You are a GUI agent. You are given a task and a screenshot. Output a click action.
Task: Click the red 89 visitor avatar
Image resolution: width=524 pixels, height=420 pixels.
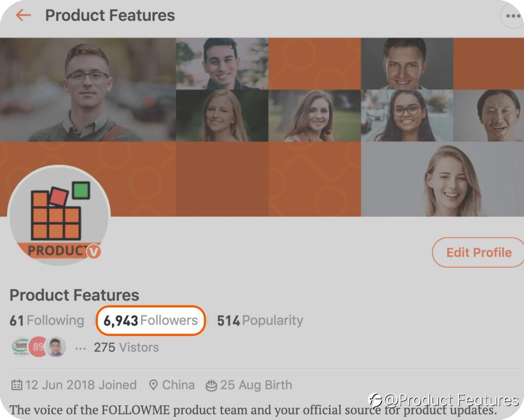click(38, 347)
